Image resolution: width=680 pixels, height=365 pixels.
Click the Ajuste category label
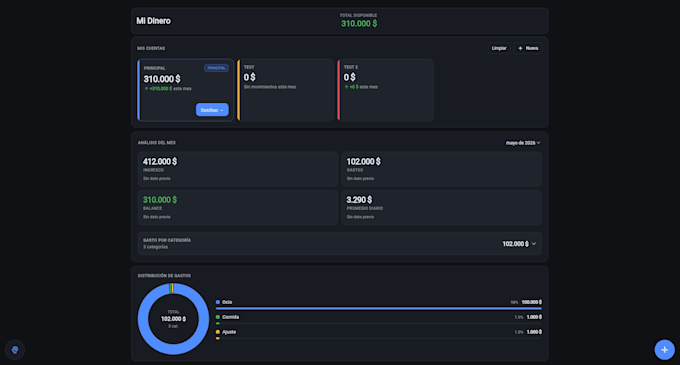229,332
